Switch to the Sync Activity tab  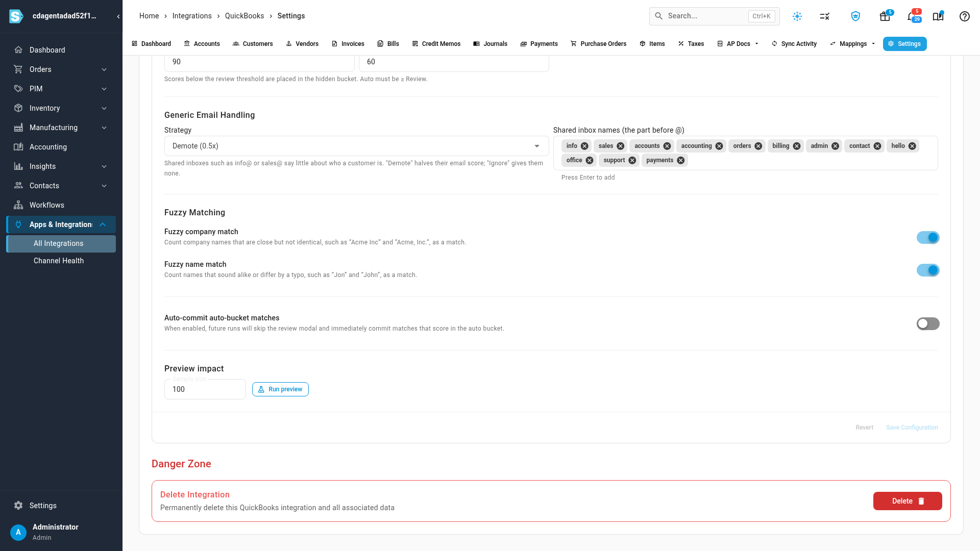coord(794,44)
